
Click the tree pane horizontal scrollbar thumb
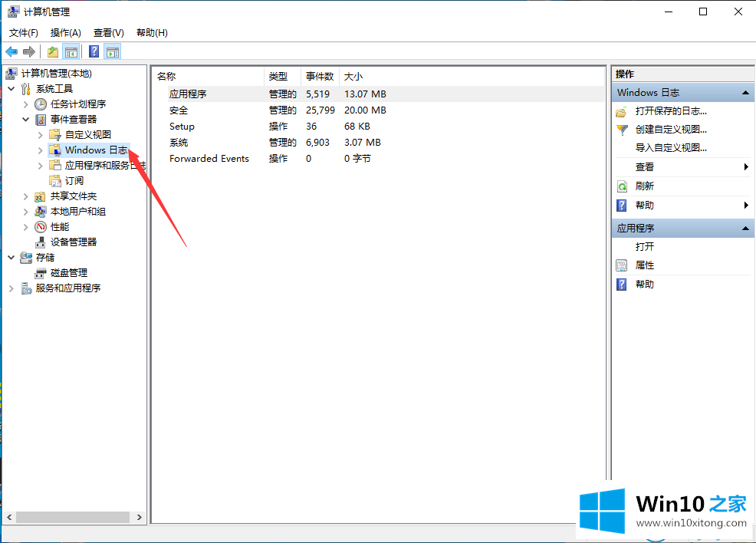click(x=73, y=518)
